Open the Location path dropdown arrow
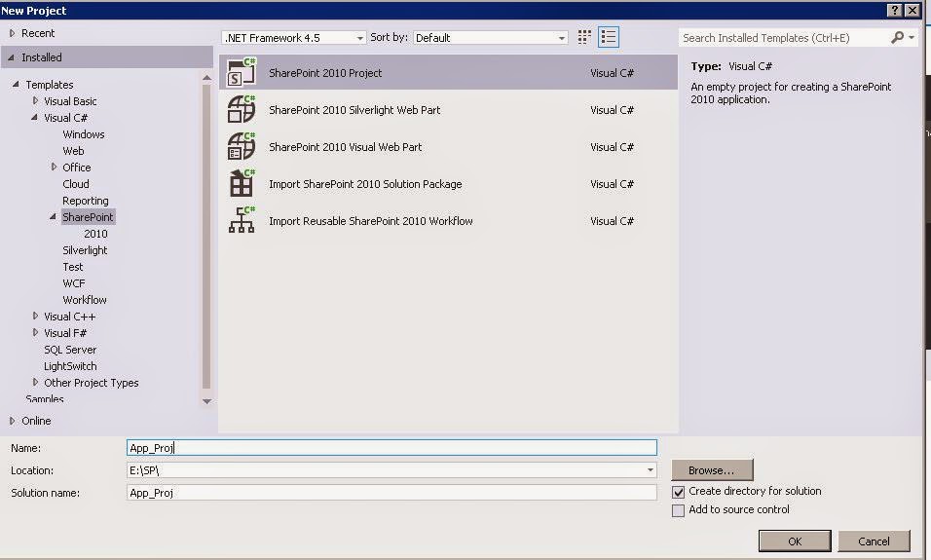 pos(651,470)
